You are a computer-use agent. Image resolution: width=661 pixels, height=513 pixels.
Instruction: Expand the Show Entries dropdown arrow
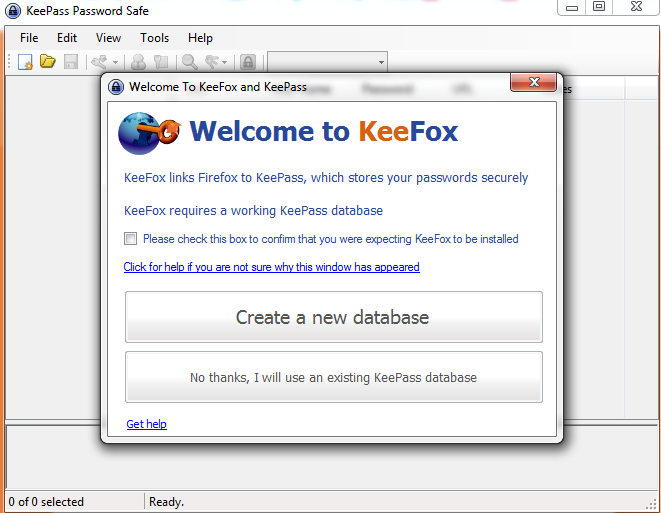tap(225, 63)
